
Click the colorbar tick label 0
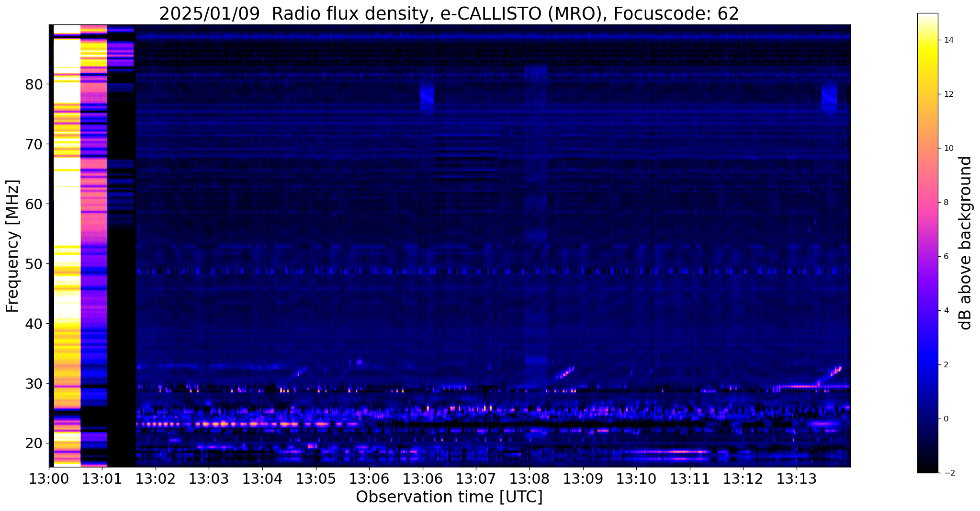tap(946, 419)
